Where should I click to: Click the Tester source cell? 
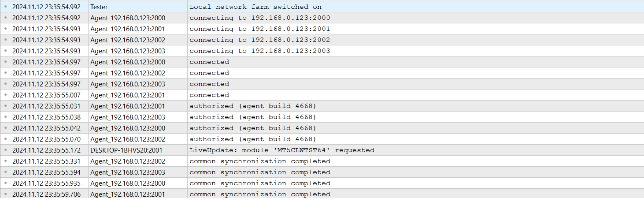(99, 7)
